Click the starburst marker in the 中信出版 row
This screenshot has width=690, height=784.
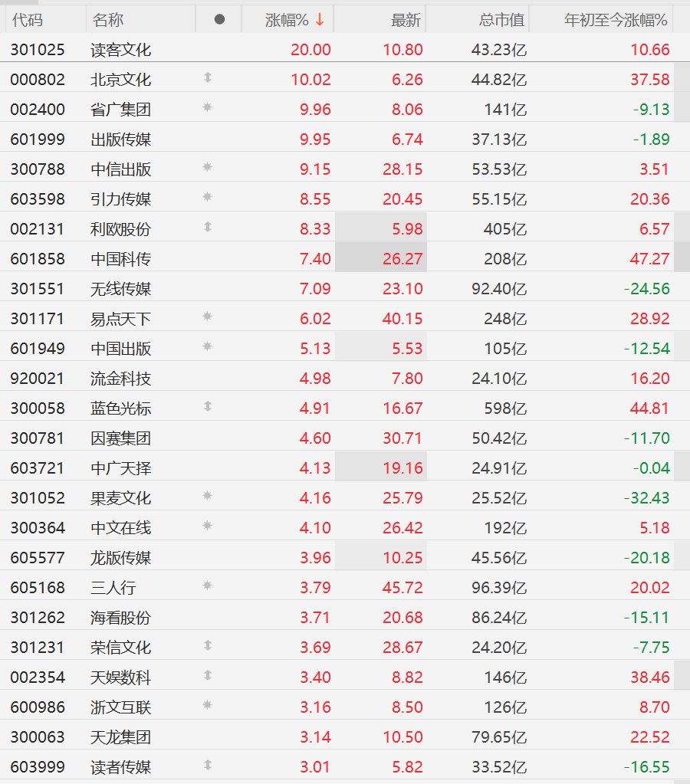tap(208, 168)
